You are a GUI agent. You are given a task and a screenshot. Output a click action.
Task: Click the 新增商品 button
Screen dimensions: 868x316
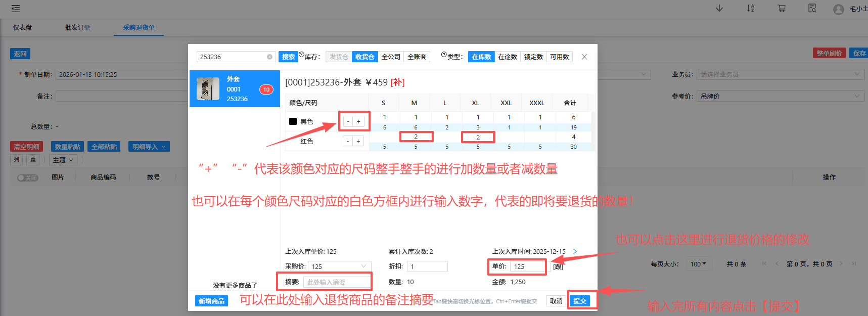[211, 301]
